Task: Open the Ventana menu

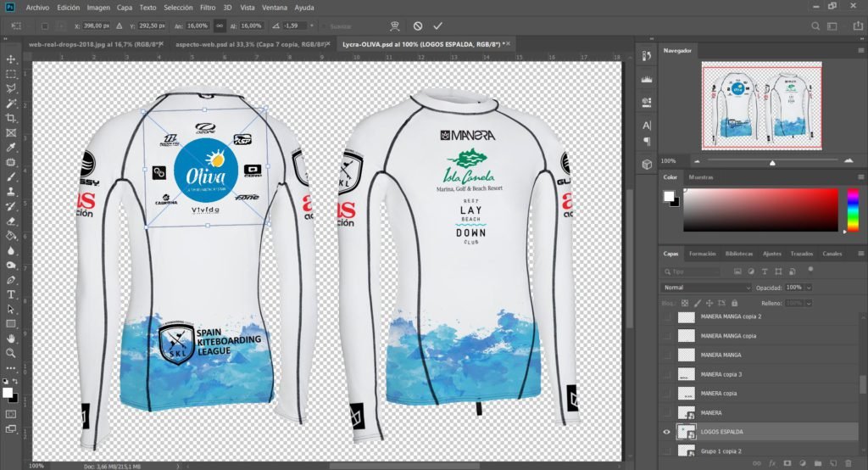Action: (275, 8)
